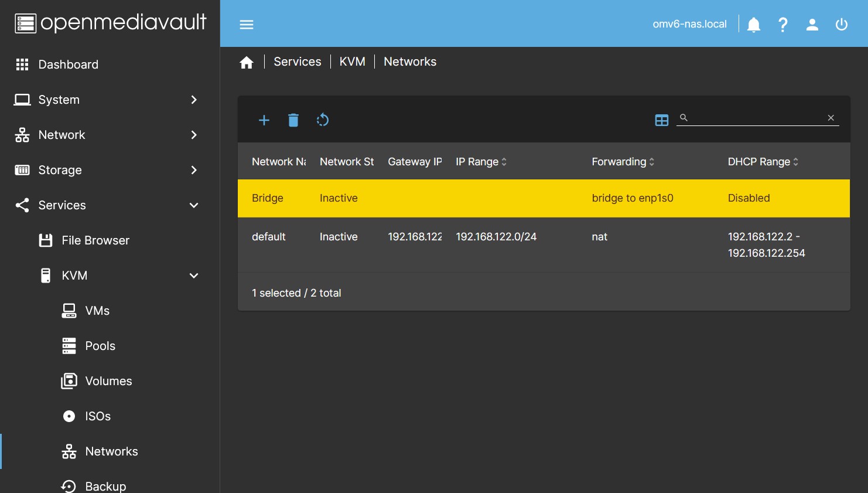Open the column visibility table icon

click(661, 120)
